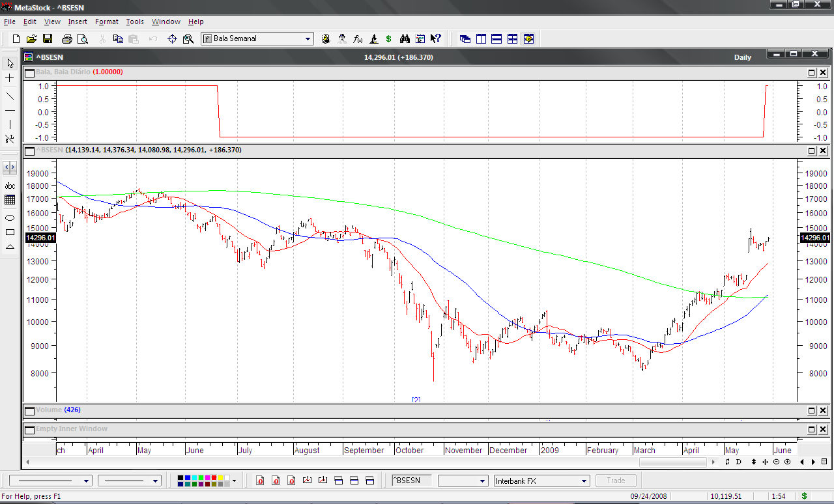Tile chart windows in stacked rows
The height and width of the screenshot is (504, 834).
click(x=496, y=39)
